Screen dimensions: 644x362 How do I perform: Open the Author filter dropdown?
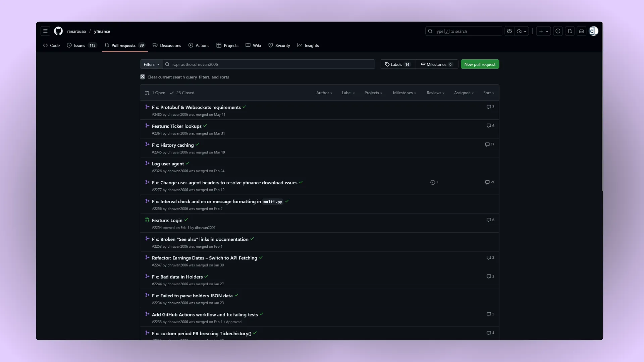pos(324,93)
